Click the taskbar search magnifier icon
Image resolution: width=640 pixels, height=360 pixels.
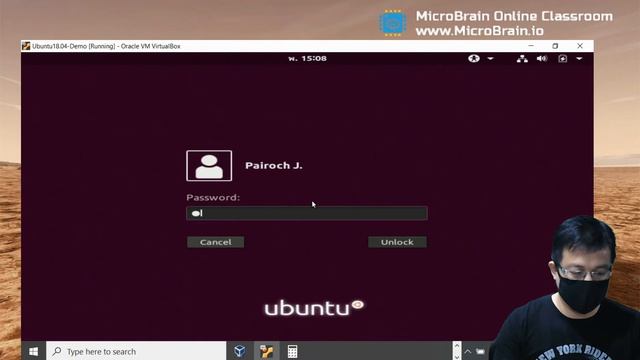pos(57,351)
